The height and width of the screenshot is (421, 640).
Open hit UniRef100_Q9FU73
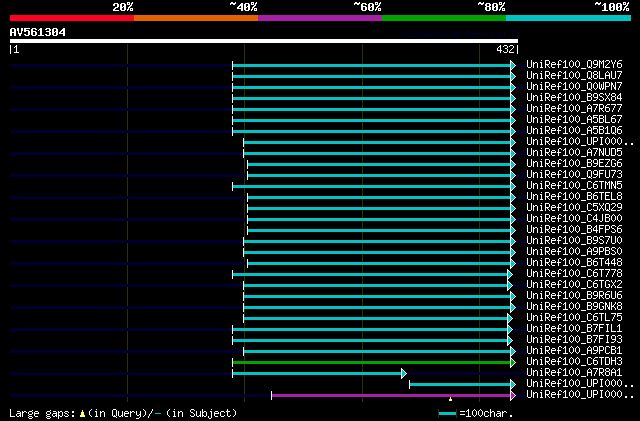click(574, 175)
